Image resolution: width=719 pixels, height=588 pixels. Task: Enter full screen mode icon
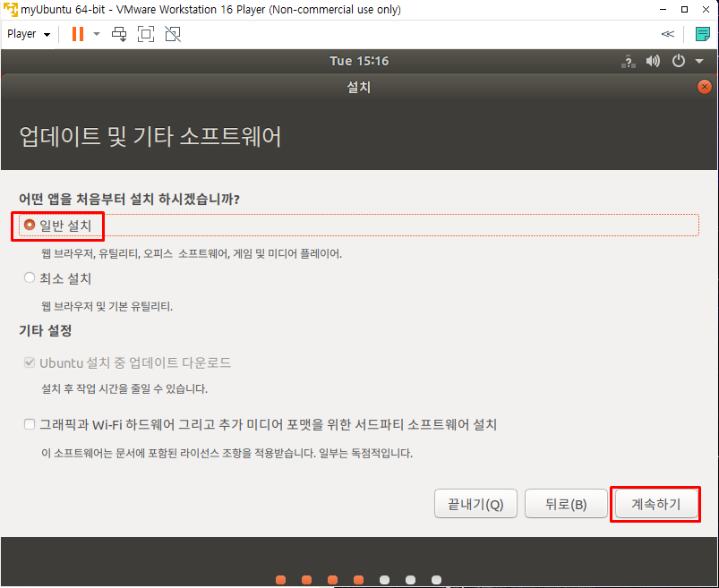click(x=146, y=34)
